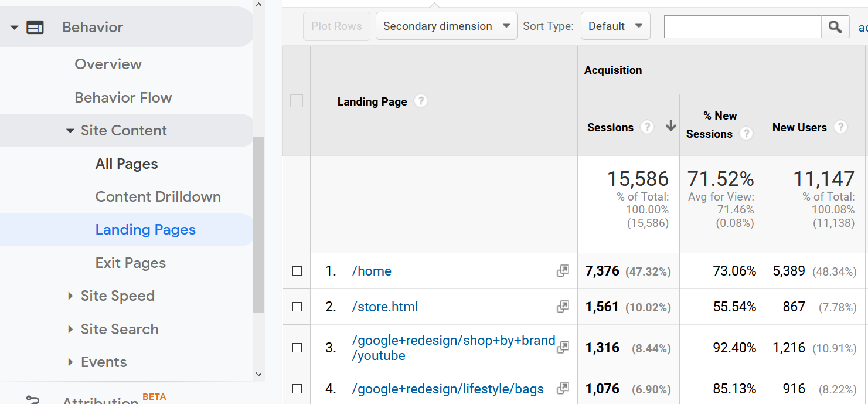868x404 pixels.
Task: Click the 15,586 total sessions figure
Action: point(638,178)
